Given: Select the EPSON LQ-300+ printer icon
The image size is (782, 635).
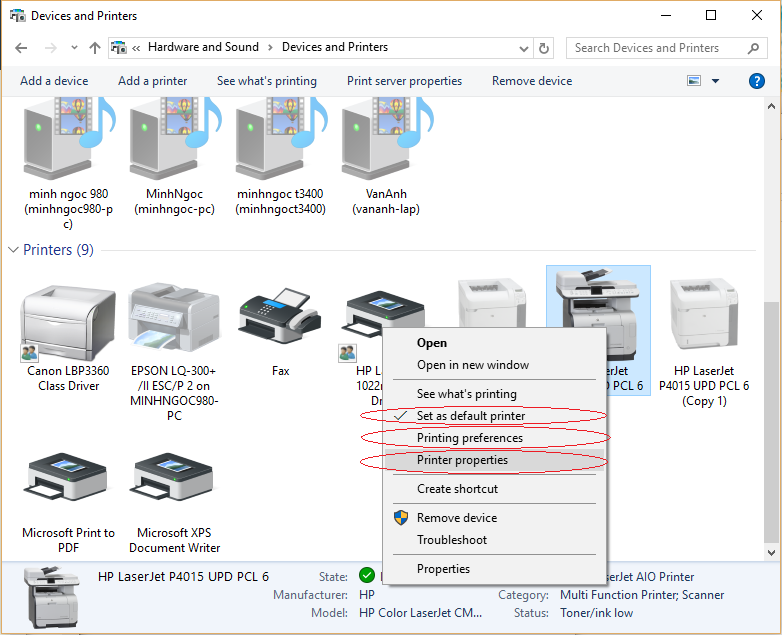Looking at the screenshot, I should (174, 320).
